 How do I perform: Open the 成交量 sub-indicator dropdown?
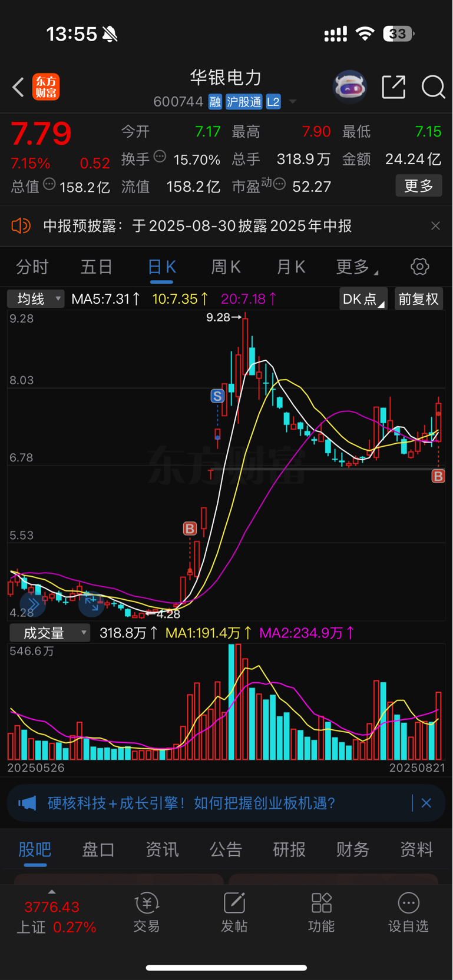click(x=49, y=633)
